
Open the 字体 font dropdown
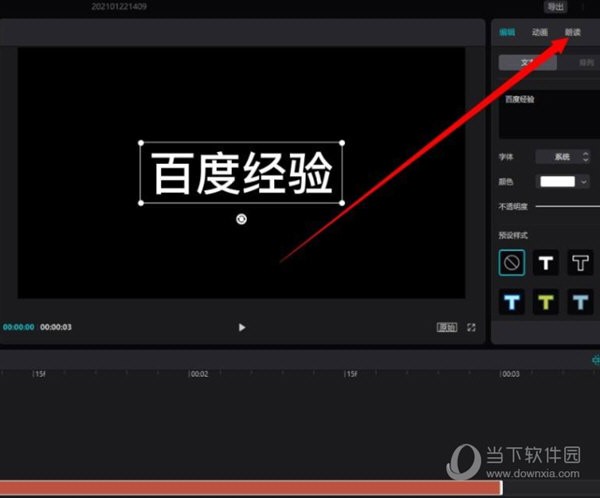(562, 157)
